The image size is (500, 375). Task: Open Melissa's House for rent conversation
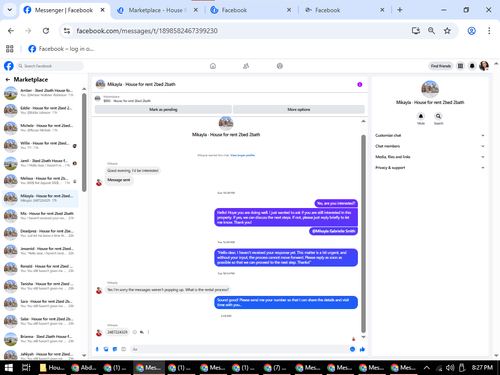(x=40, y=181)
